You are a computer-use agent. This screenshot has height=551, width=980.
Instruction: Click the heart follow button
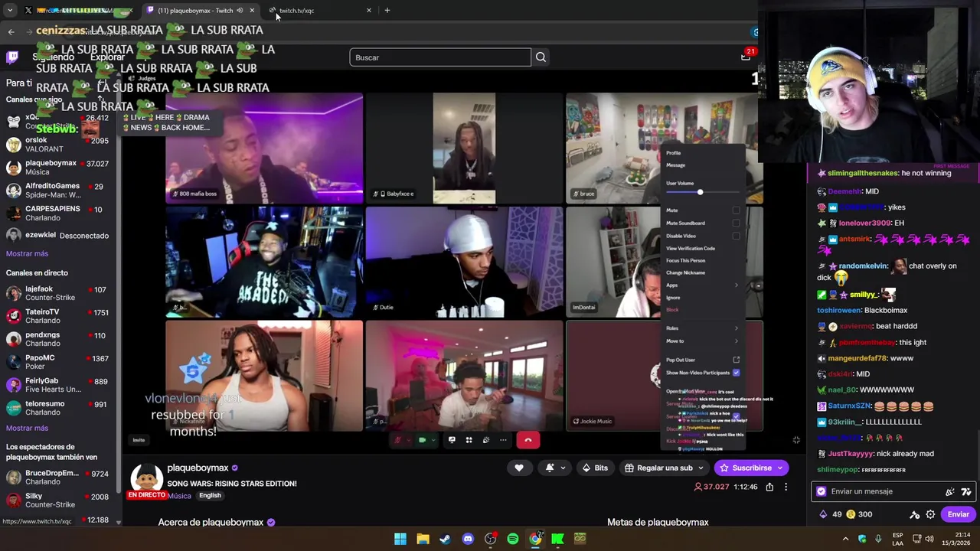tap(519, 468)
